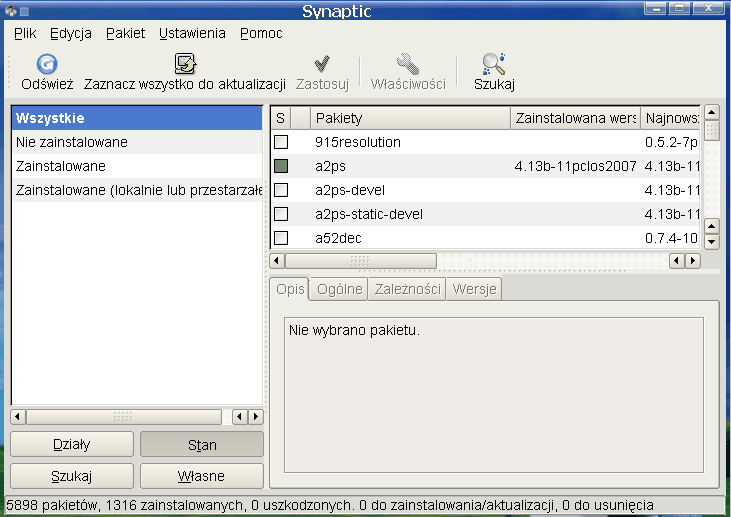Toggle status checkbox for a2ps-static-devel

(281, 214)
